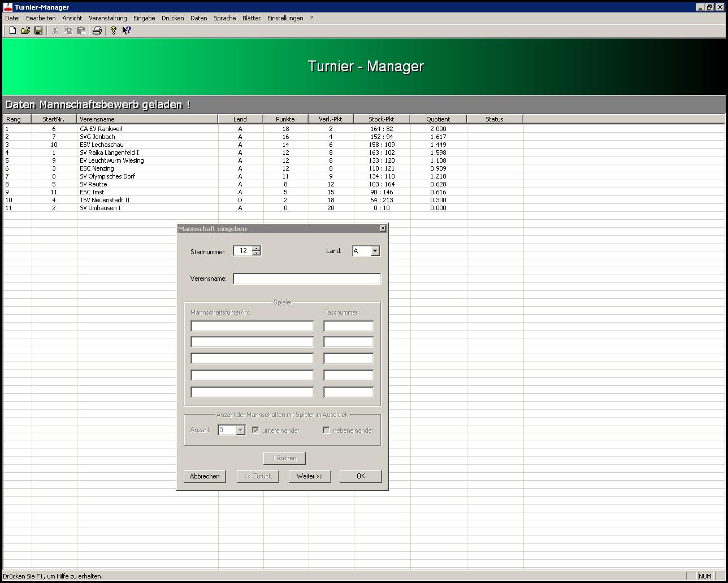The height and width of the screenshot is (583, 728).
Task: Toggle the untereinander checkbox
Action: pyautogui.click(x=255, y=430)
